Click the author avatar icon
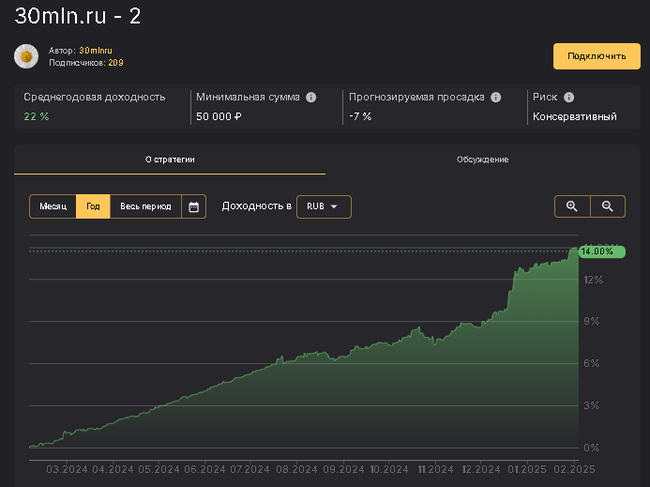The image size is (650, 487). pos(26,56)
